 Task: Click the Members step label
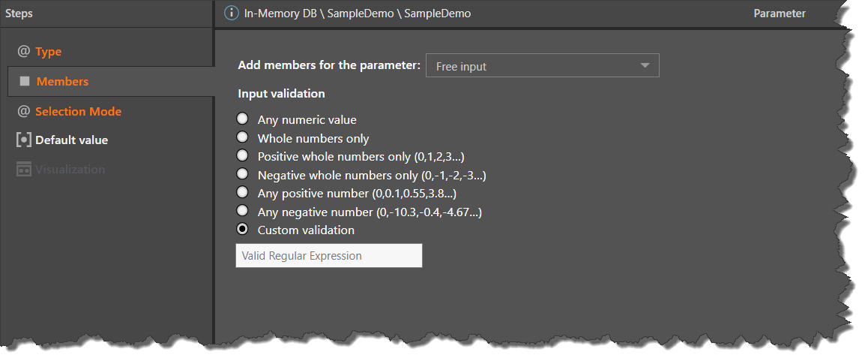pos(62,81)
